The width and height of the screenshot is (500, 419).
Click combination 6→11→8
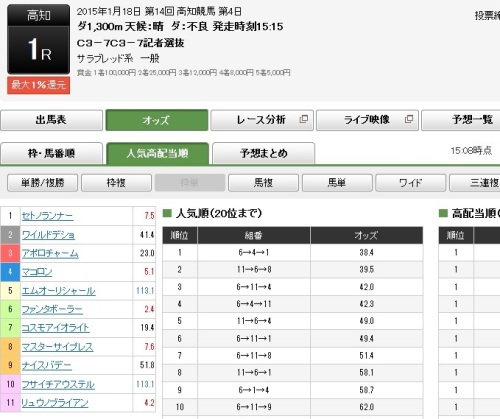click(x=254, y=356)
